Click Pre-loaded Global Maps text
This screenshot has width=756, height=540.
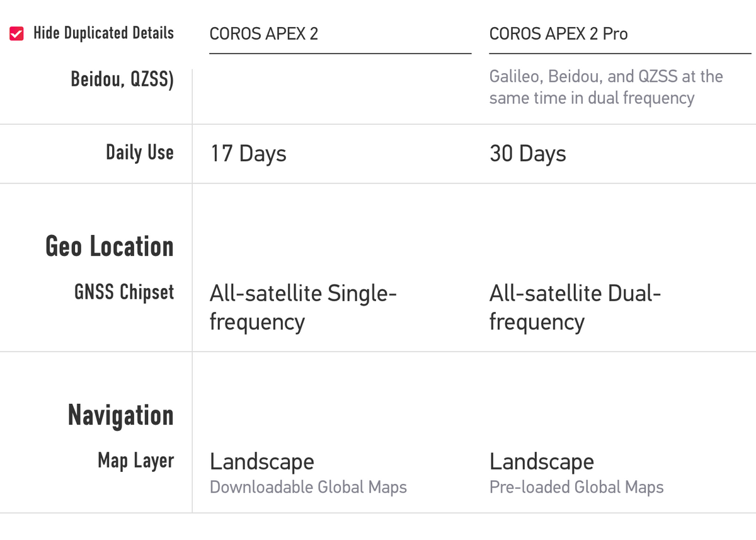[x=576, y=487]
